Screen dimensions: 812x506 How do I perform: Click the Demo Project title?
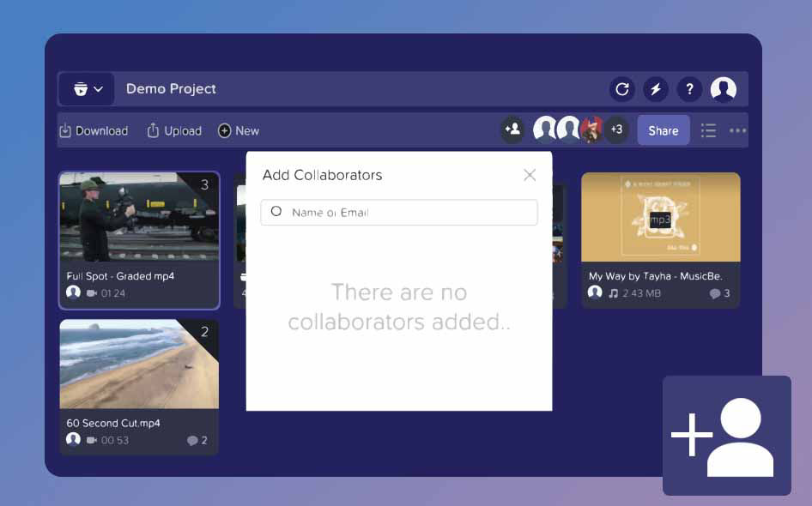pos(170,88)
